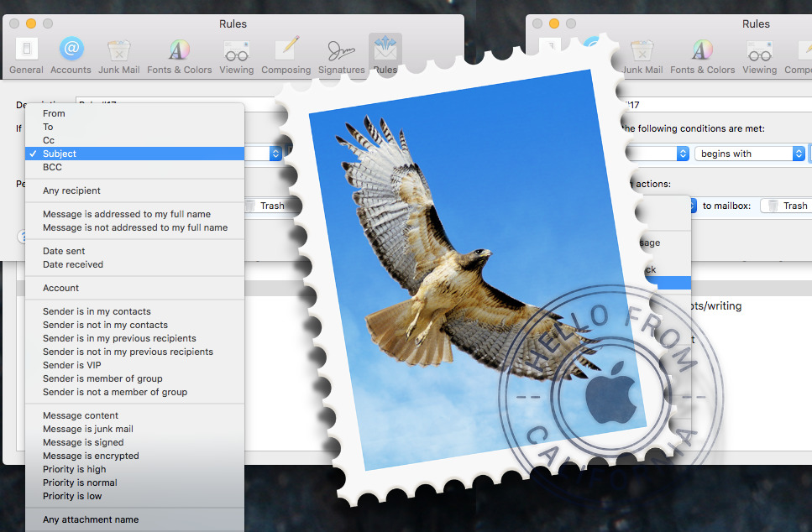The height and width of the screenshot is (532, 812).
Task: Open Viewing preferences in left Rules window
Action: [x=237, y=56]
